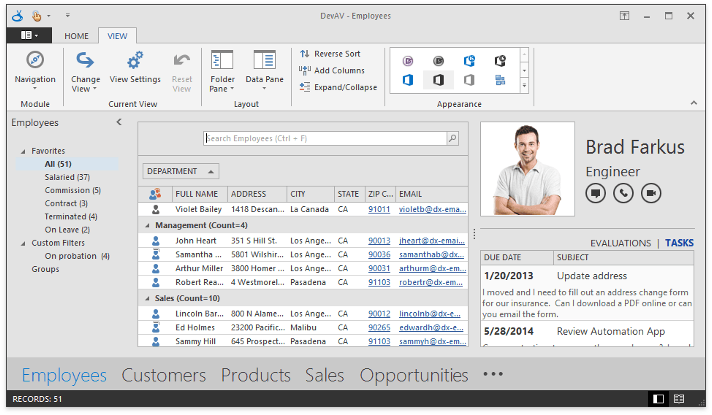Expand the Appearance gallery dropdown arrow
This screenshot has height=415, width=712.
click(524, 85)
